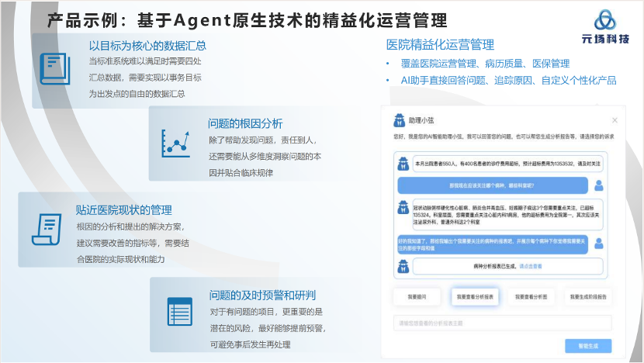Open the 请点击查看 report link

click(x=530, y=267)
